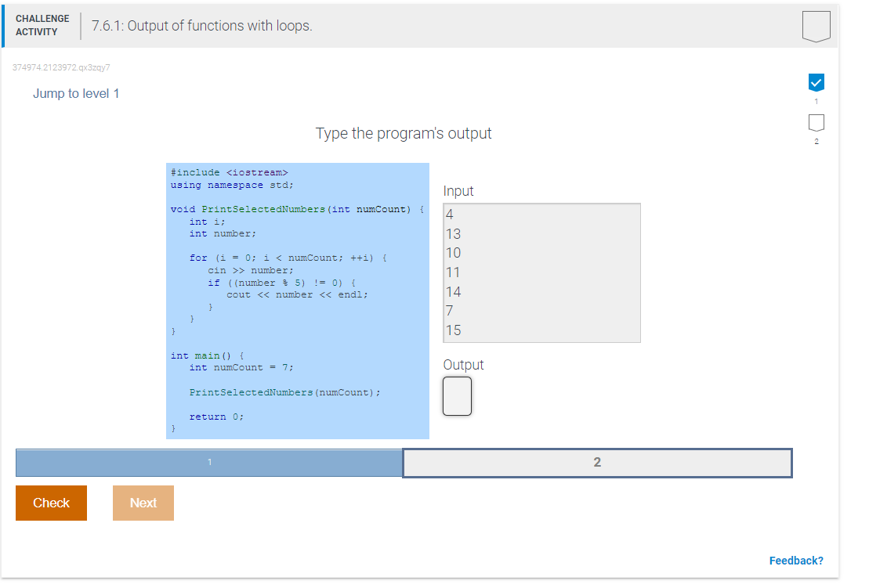Select the completed level 1 checkmark badge
This screenshot has height=588, width=869.
pos(816,82)
